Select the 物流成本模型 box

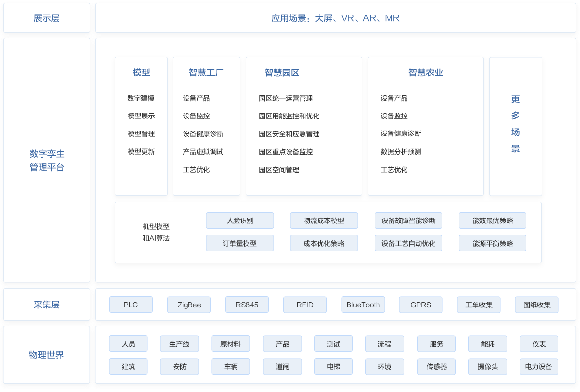pos(324,220)
